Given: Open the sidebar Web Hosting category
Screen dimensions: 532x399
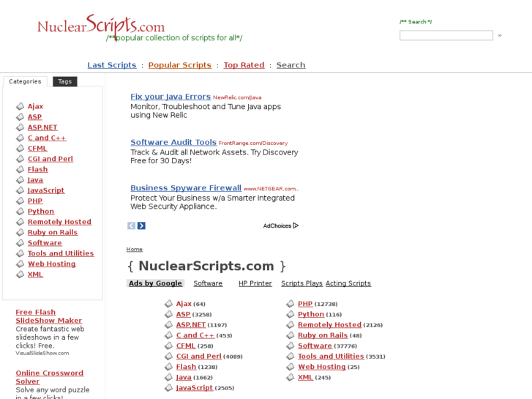Looking at the screenshot, I should click(51, 264).
